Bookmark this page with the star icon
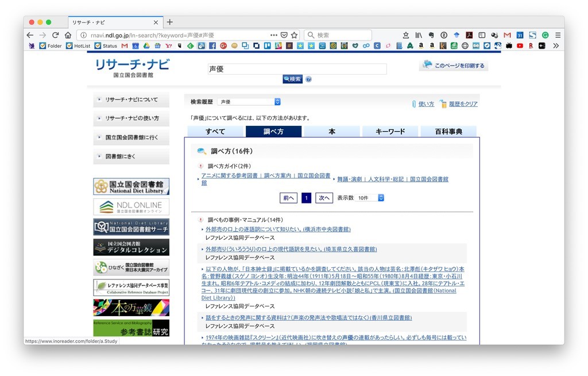The height and width of the screenshot is (376, 588). point(295,35)
